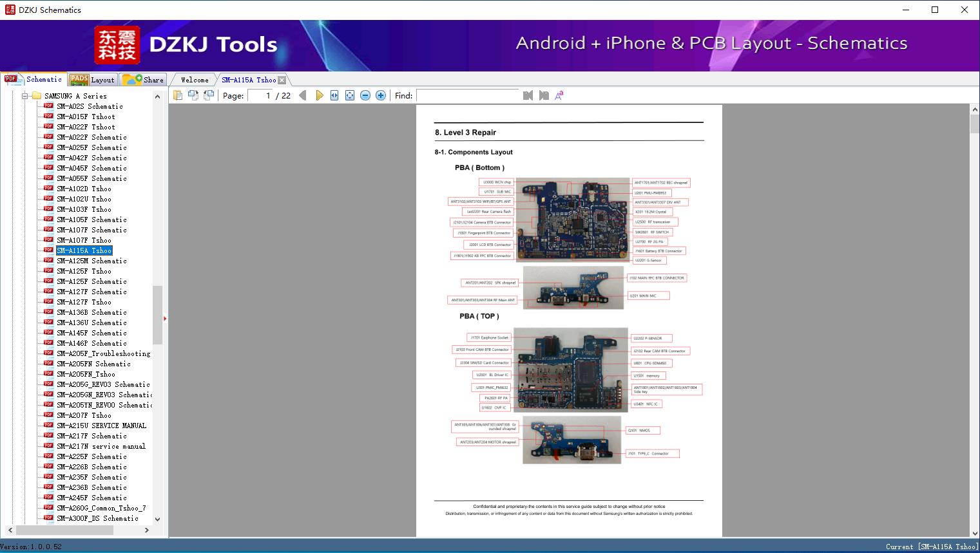Click the PDF icon beside SM-A045F Schematic
The height and width of the screenshot is (553, 980).
point(48,168)
